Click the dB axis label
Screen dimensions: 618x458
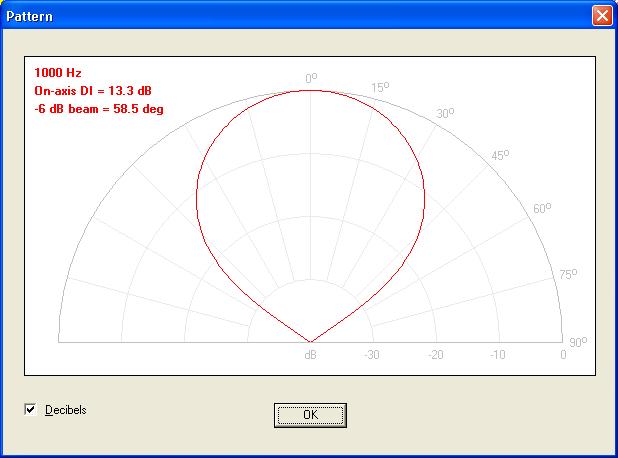pos(310,355)
